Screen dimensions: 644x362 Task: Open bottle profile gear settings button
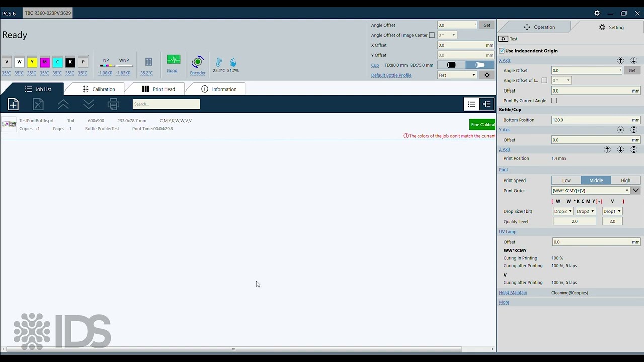click(487, 75)
